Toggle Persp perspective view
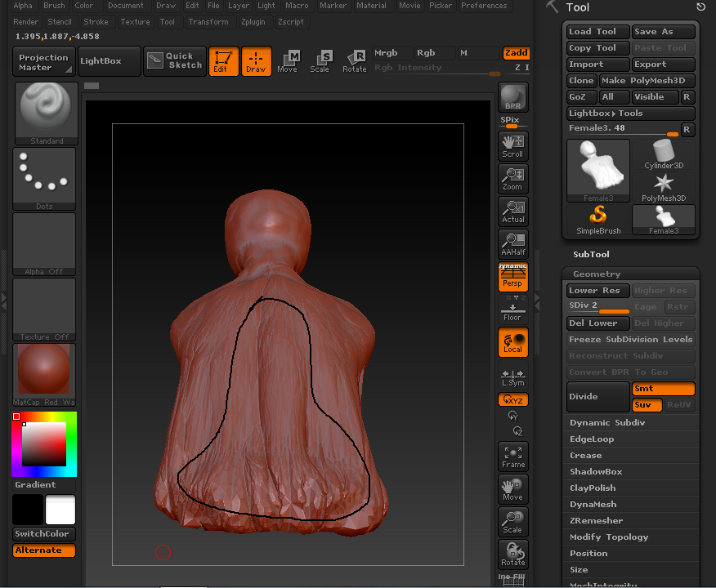The width and height of the screenshot is (716, 588). [512, 277]
